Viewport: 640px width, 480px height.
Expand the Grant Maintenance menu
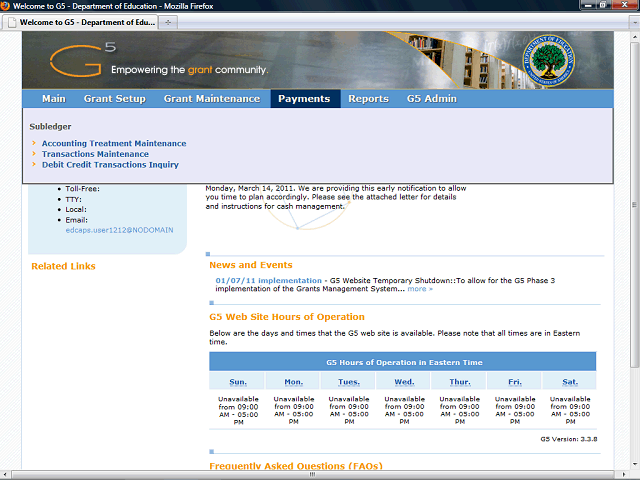211,99
